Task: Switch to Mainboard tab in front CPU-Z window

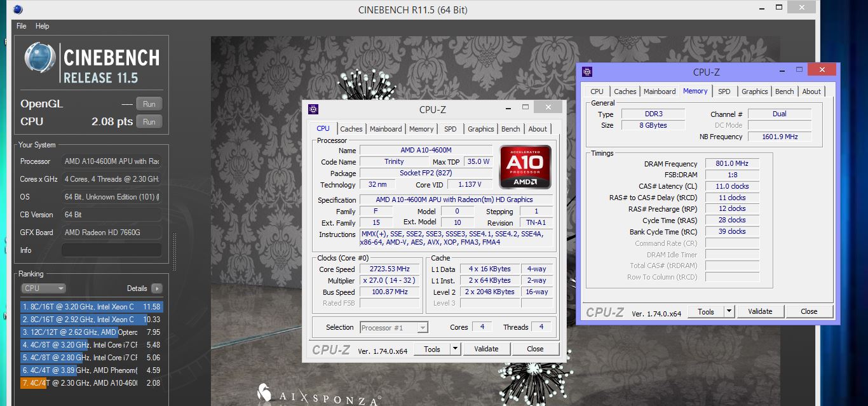Action: [x=386, y=129]
